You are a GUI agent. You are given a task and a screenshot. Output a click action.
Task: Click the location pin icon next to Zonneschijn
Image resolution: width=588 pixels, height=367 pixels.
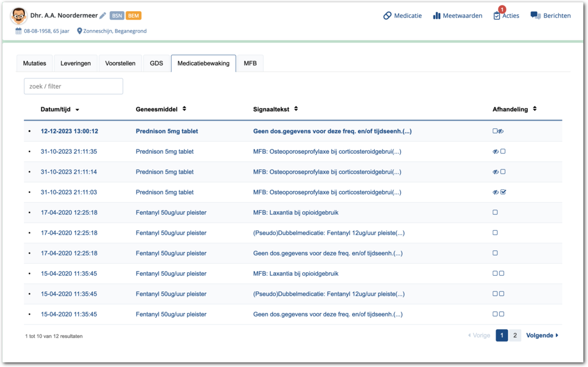(80, 31)
